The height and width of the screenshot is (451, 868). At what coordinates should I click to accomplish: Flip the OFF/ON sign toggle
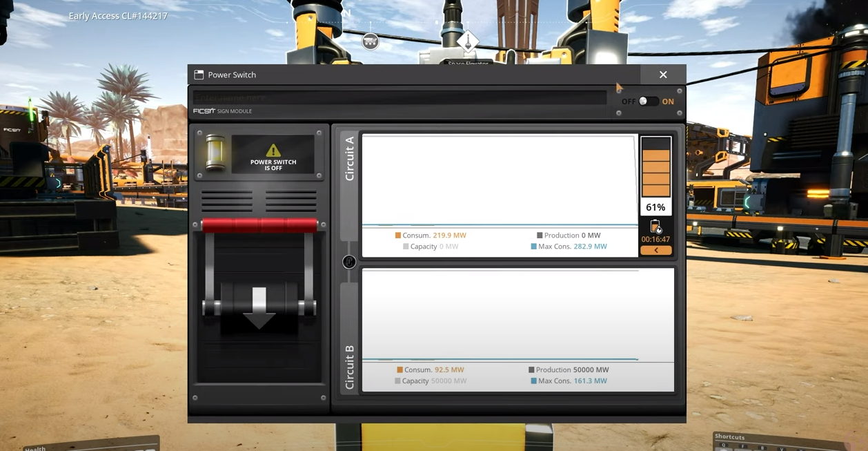pyautogui.click(x=648, y=102)
